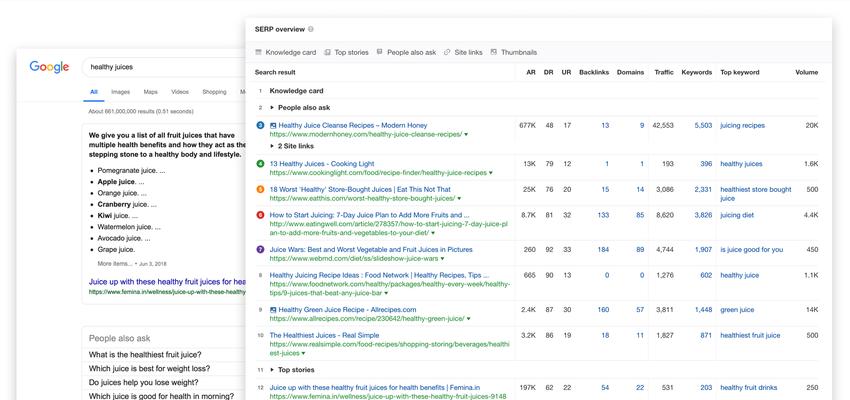
Task: Open dropdown after modernhoney.com URL
Action: coord(466,134)
